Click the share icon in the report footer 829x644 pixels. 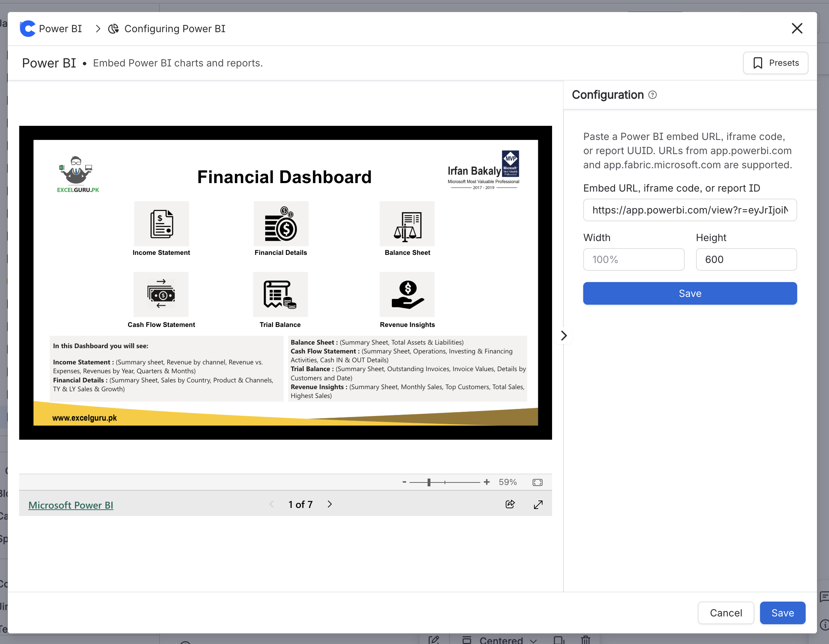click(x=510, y=504)
